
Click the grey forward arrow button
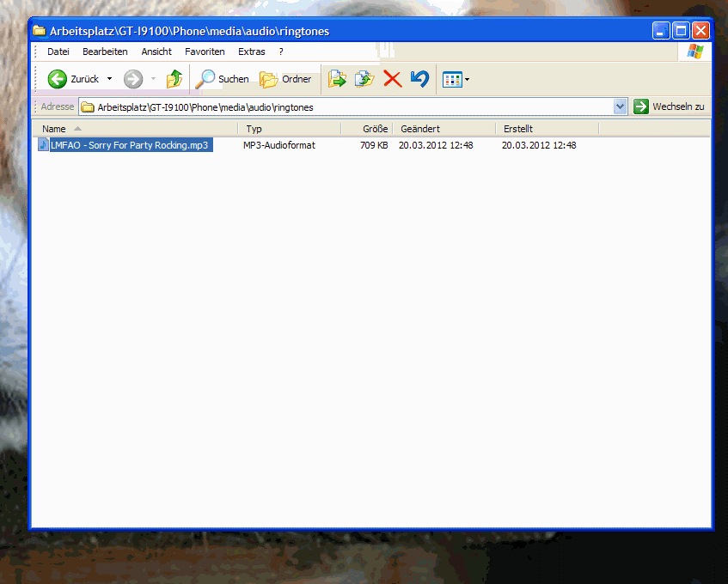click(133, 79)
